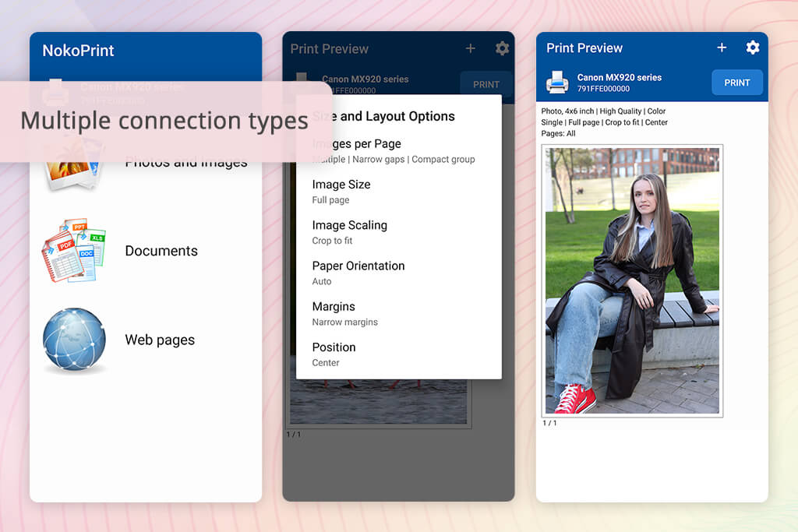This screenshot has width=798, height=532.
Task: Click the Documents label
Action: [x=161, y=251]
